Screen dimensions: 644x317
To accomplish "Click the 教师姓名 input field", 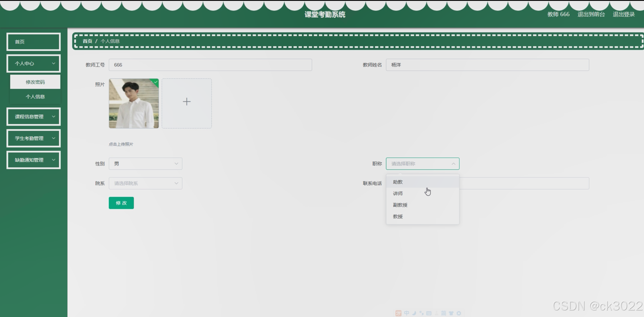I will pyautogui.click(x=487, y=65).
